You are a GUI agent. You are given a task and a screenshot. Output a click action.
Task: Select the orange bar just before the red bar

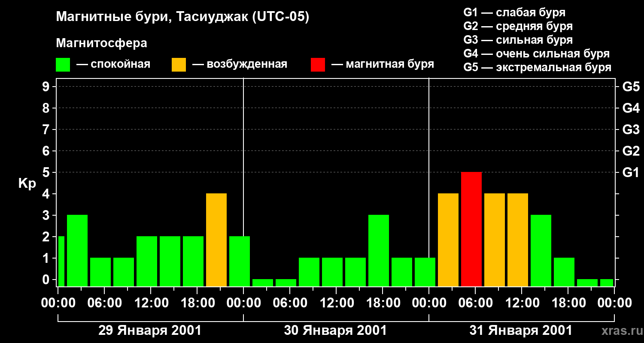(x=448, y=240)
